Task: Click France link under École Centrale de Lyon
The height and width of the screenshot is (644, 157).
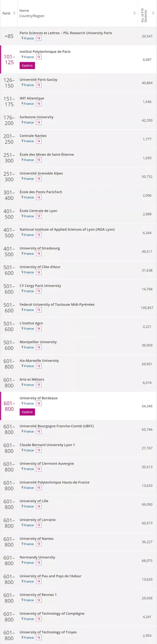Action: click(x=28, y=216)
